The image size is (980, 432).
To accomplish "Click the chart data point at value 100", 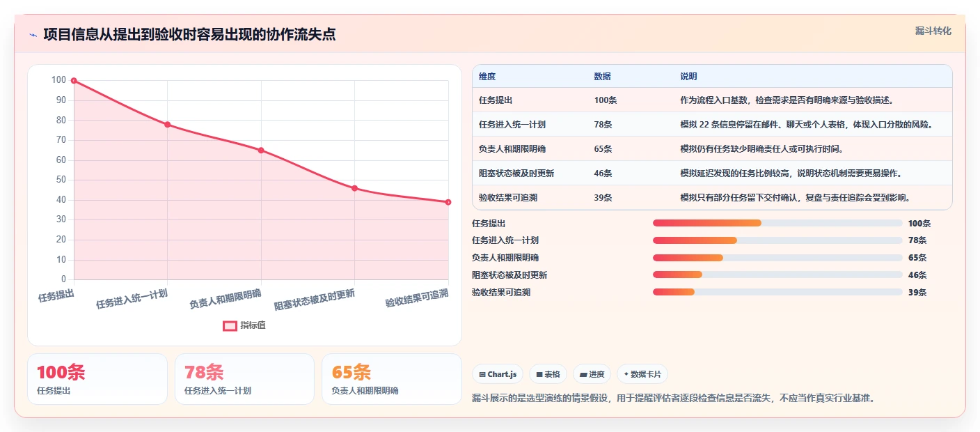I will (x=74, y=81).
